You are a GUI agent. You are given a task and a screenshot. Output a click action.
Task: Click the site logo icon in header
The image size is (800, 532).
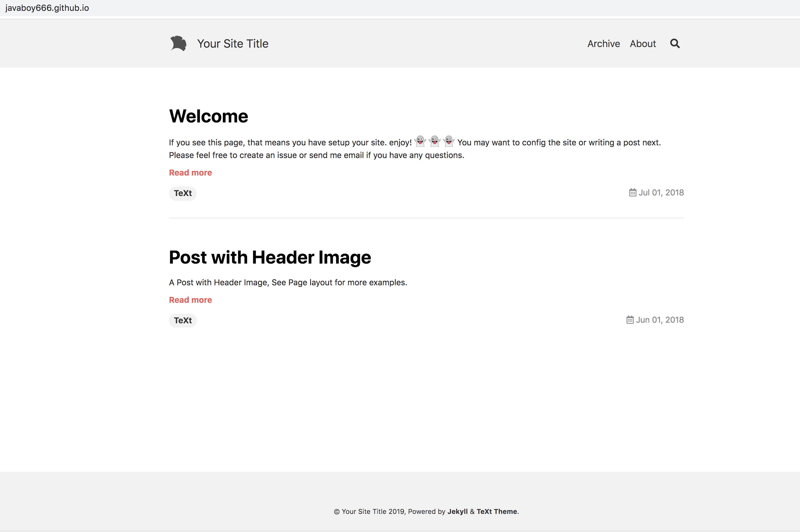click(178, 43)
